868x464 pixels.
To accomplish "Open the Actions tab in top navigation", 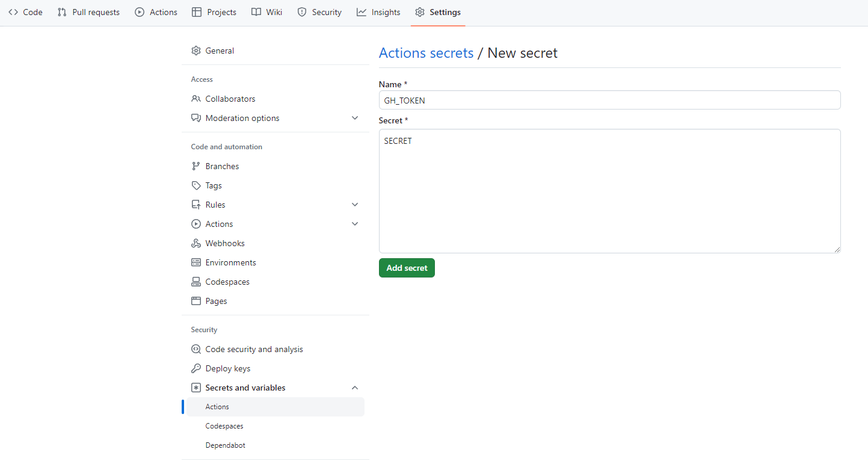I will click(156, 12).
